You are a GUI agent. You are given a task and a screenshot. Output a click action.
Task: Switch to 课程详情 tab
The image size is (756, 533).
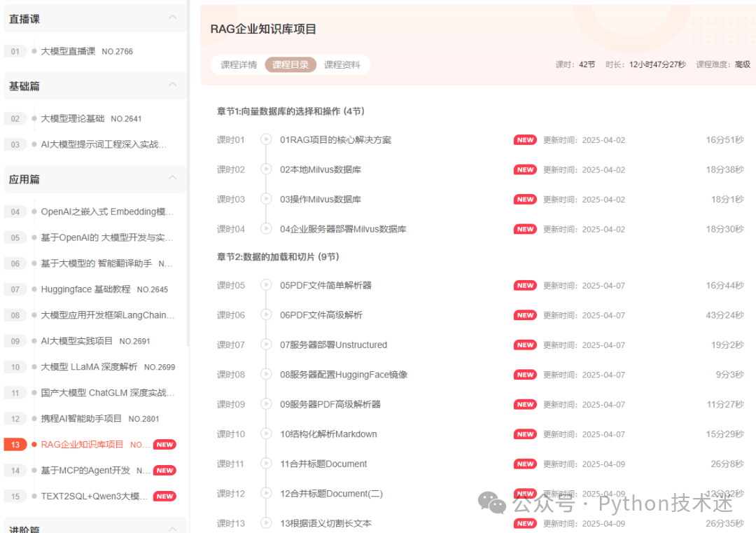[239, 64]
